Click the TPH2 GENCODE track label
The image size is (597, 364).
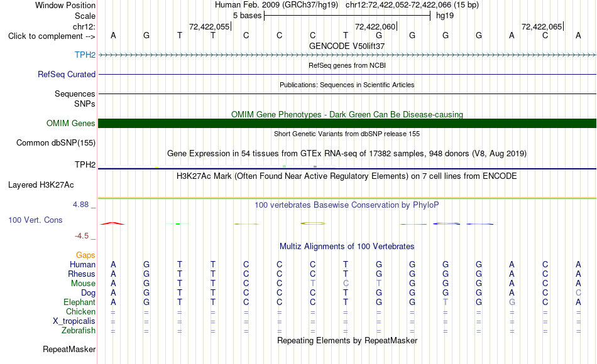click(85, 55)
